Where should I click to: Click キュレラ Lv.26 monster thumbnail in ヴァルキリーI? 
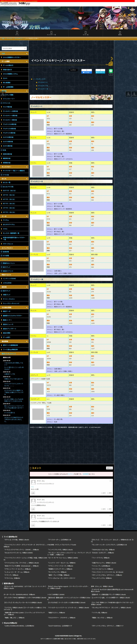coord(38,125)
